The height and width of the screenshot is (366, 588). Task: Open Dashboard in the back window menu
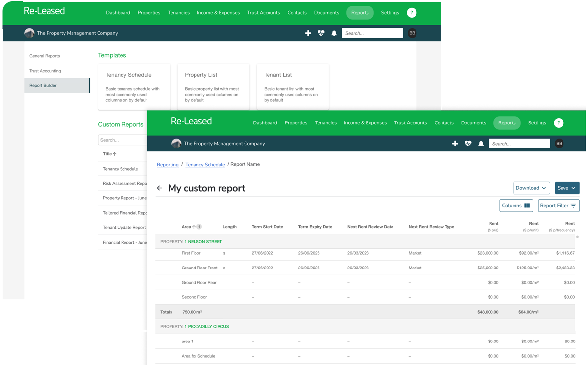click(118, 13)
